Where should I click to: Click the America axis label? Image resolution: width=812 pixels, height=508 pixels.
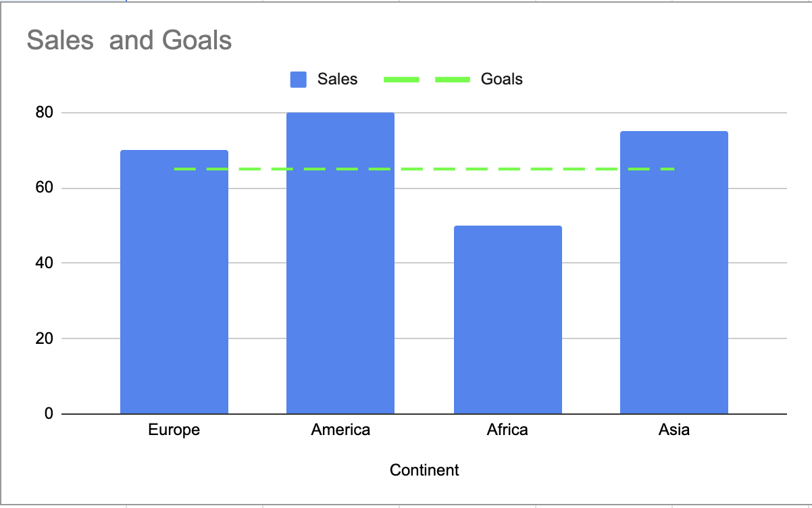tap(340, 430)
